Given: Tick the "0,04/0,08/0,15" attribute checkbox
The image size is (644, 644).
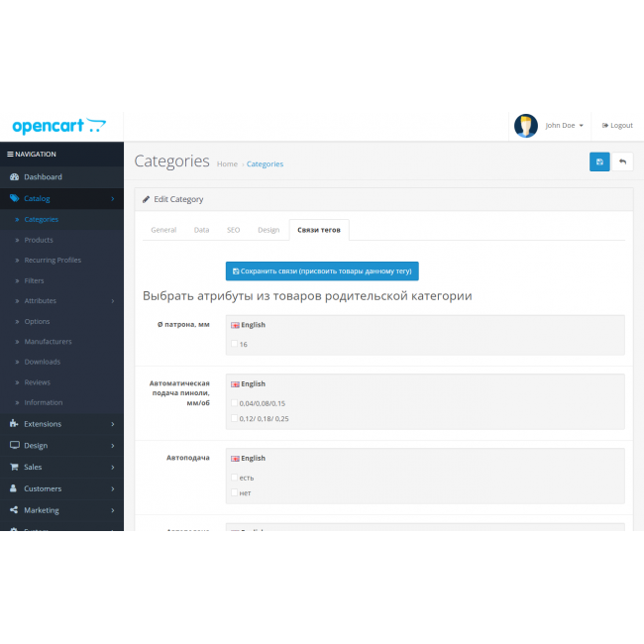Looking at the screenshot, I should click(234, 403).
